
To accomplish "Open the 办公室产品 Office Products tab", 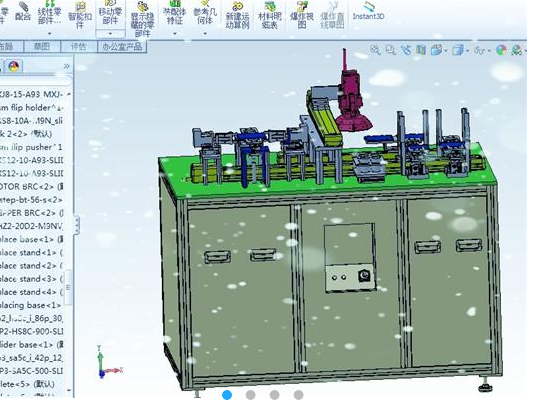I will (122, 46).
